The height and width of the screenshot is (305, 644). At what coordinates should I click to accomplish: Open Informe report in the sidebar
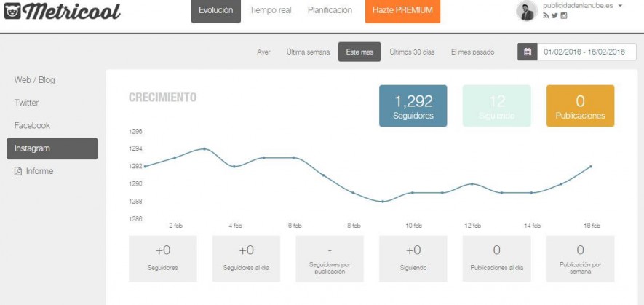click(39, 171)
